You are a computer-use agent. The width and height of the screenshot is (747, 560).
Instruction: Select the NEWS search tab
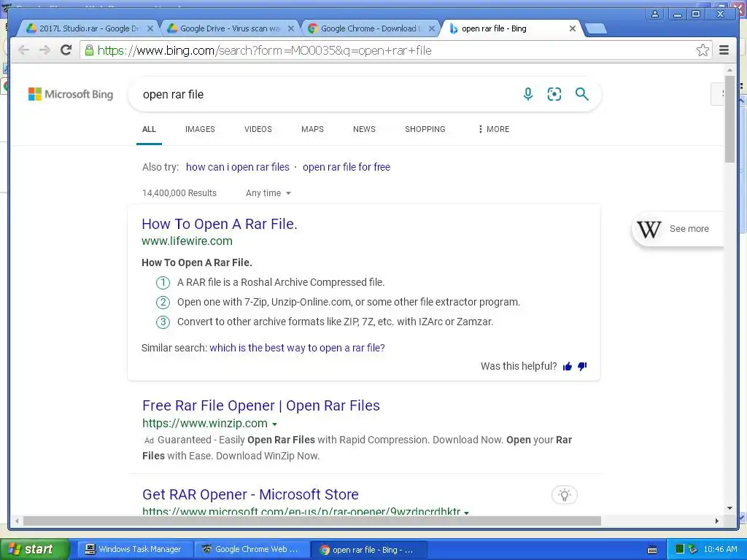(x=365, y=129)
